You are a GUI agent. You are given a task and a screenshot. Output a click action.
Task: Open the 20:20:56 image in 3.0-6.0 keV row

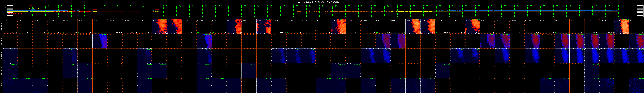coord(338,26)
